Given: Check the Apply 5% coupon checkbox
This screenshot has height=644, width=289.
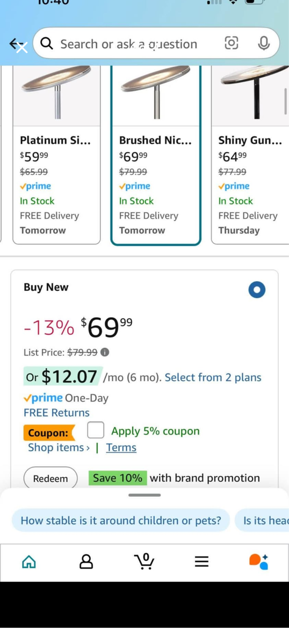Looking at the screenshot, I should (x=96, y=430).
